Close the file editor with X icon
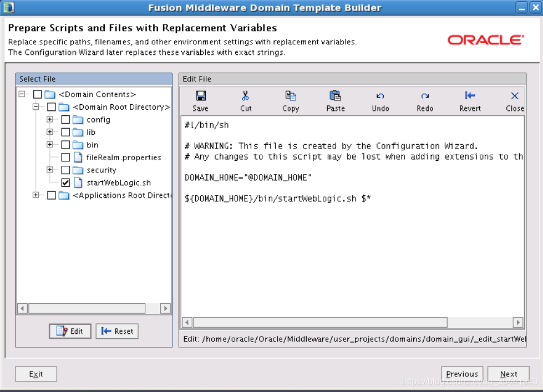Screen dimensions: 543x392 [515, 96]
